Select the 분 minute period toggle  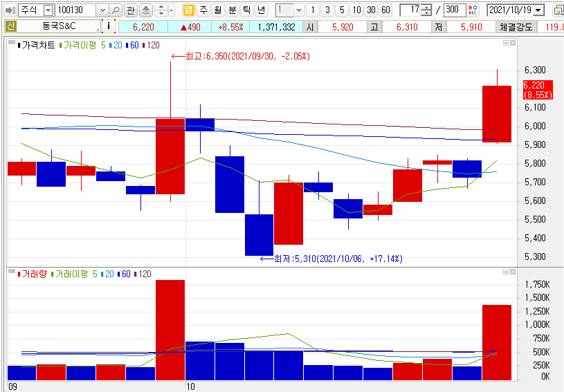tap(233, 10)
